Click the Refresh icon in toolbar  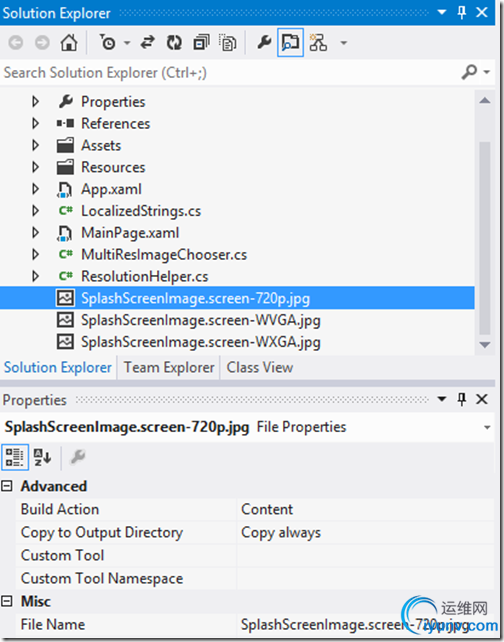point(174,43)
